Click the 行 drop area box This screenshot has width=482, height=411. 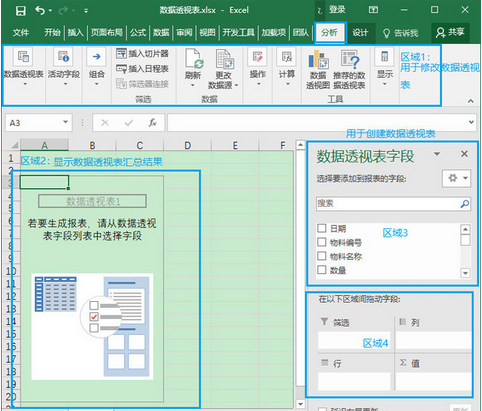pyautogui.click(x=354, y=381)
